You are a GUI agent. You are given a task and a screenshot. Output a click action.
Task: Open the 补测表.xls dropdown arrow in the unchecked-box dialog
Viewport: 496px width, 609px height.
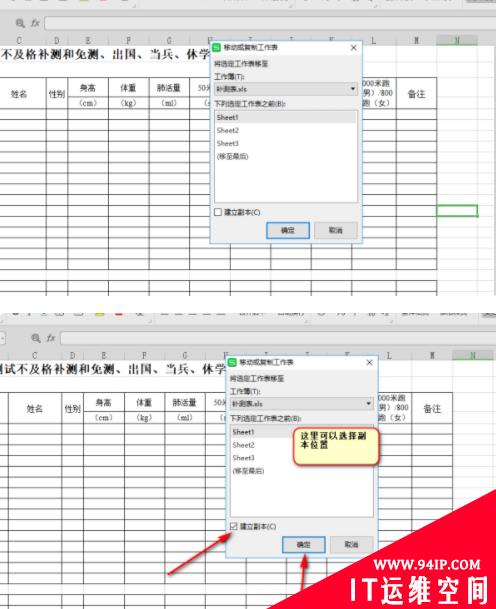(353, 89)
